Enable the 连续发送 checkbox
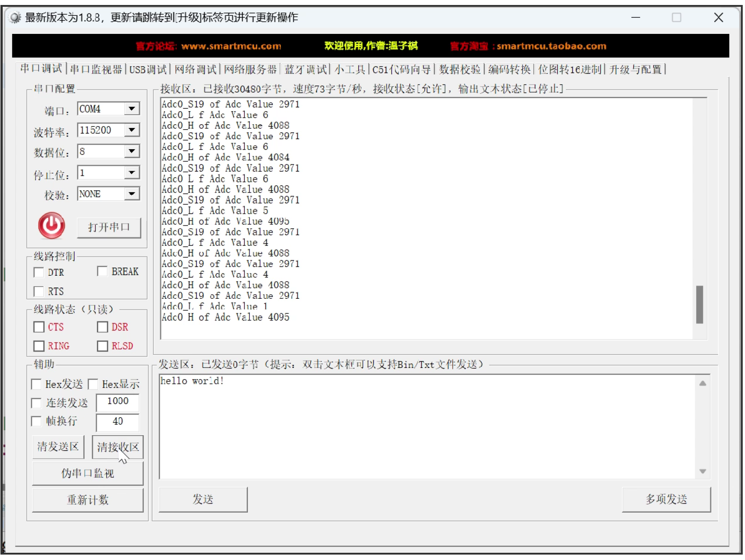 36,403
